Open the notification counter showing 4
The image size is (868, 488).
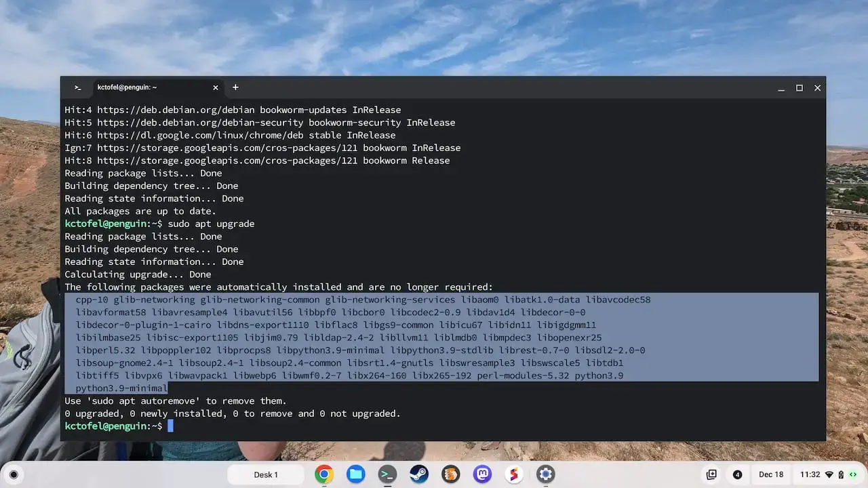(x=738, y=474)
